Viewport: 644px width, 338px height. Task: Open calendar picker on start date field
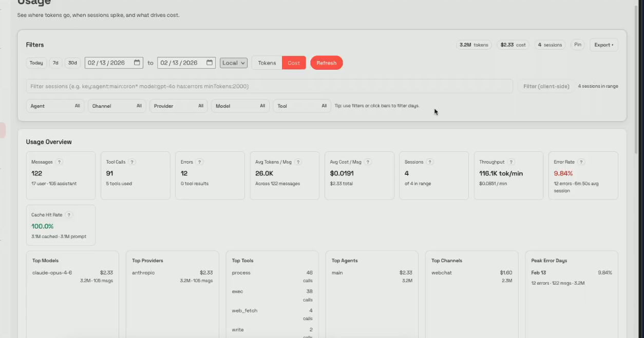[x=137, y=63]
